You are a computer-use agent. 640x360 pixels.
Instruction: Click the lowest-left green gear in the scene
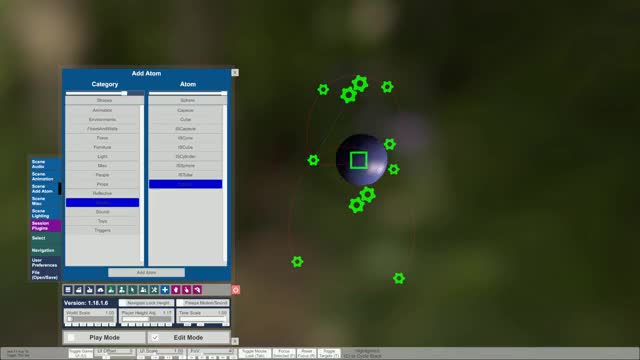297,262
